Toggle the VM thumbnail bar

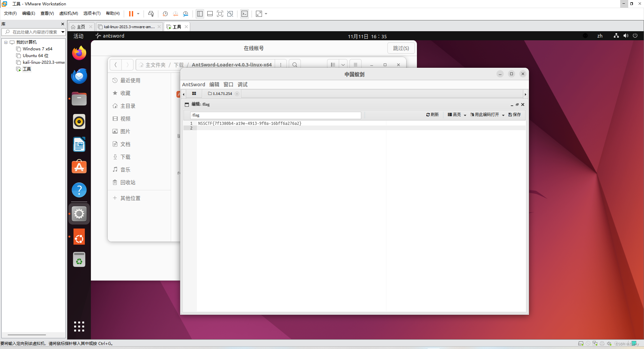(x=210, y=14)
